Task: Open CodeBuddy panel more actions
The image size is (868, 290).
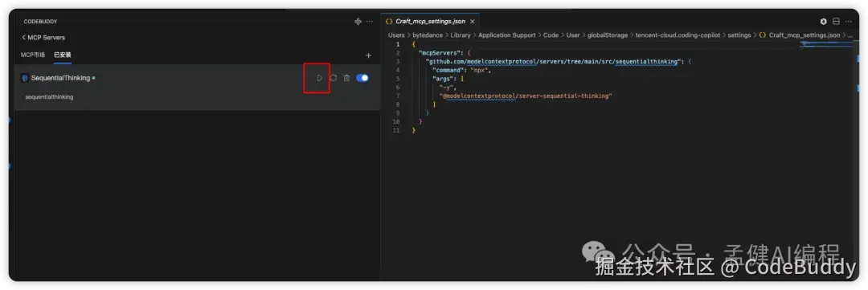Action: [370, 22]
